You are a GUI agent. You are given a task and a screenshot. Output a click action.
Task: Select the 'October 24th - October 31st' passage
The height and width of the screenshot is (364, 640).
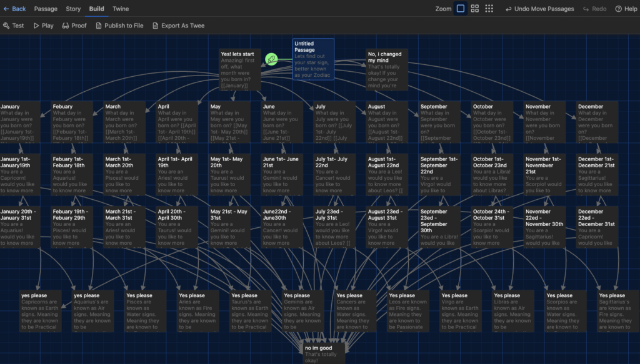point(492,227)
